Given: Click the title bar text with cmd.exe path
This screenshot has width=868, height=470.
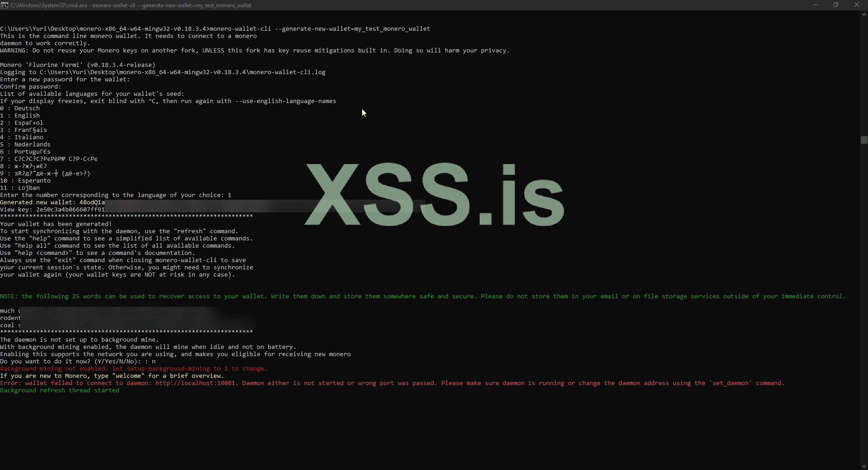Looking at the screenshot, I should 131,5.
